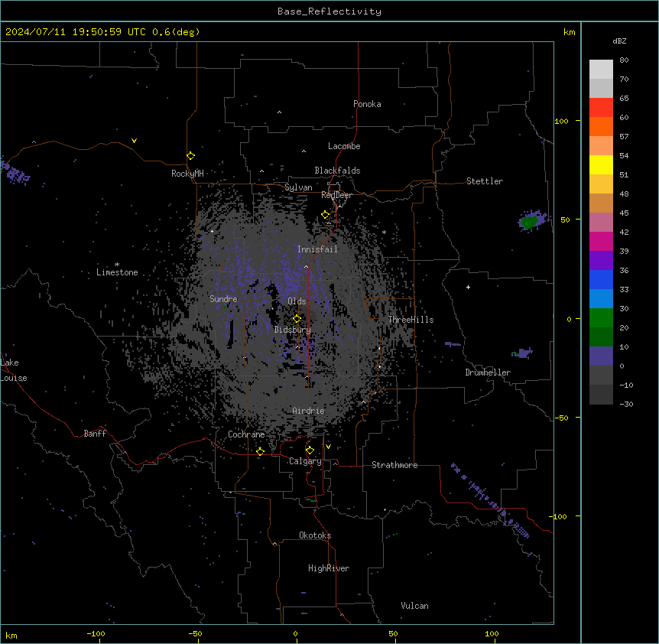Image resolution: width=659 pixels, height=644 pixels.
Task: Click the Cochrane town label
Action: point(246,434)
